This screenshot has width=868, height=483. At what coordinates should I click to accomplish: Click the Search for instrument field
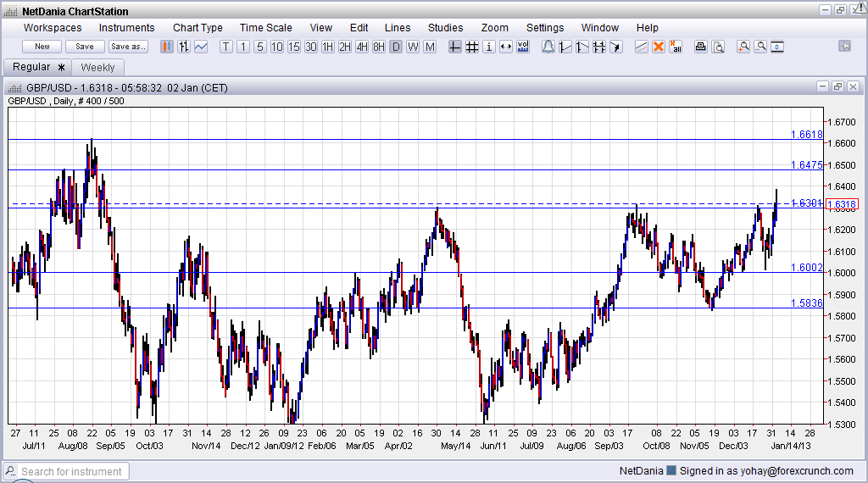(x=72, y=471)
